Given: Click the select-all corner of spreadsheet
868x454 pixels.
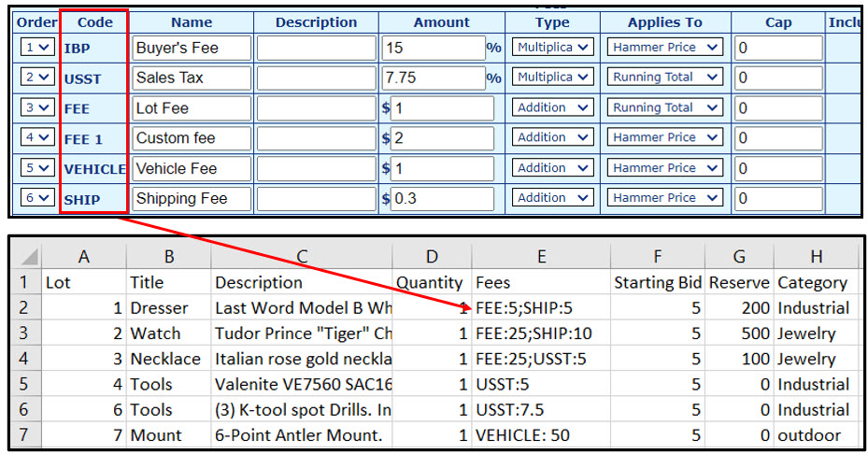Looking at the screenshot, I should pyautogui.click(x=26, y=256).
